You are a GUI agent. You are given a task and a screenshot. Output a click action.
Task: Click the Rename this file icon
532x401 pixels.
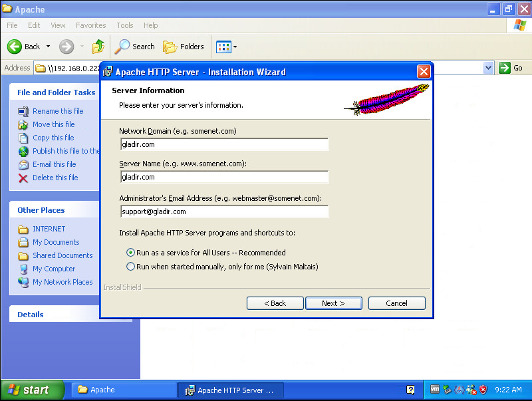click(23, 111)
